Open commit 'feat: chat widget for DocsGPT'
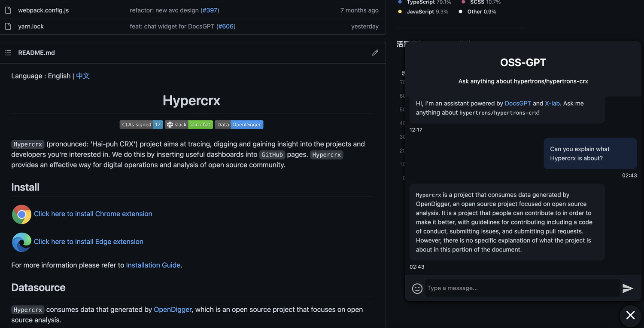The width and height of the screenshot is (644, 328). (172, 26)
